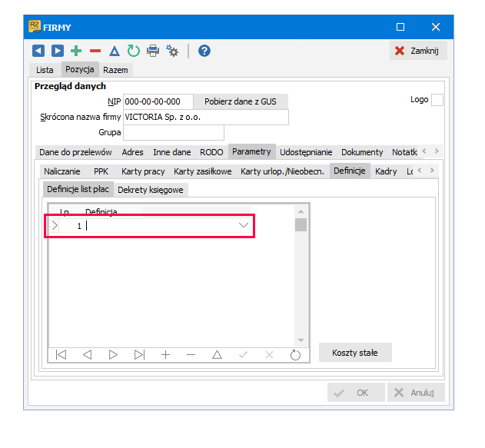Click Skrócona nazwa firmy input field
485x448 pixels.
(x=206, y=117)
